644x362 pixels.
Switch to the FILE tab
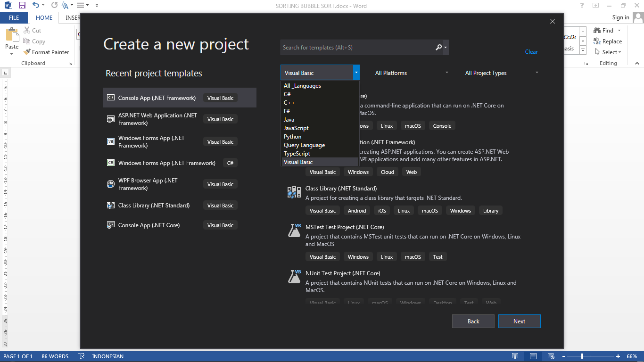14,17
